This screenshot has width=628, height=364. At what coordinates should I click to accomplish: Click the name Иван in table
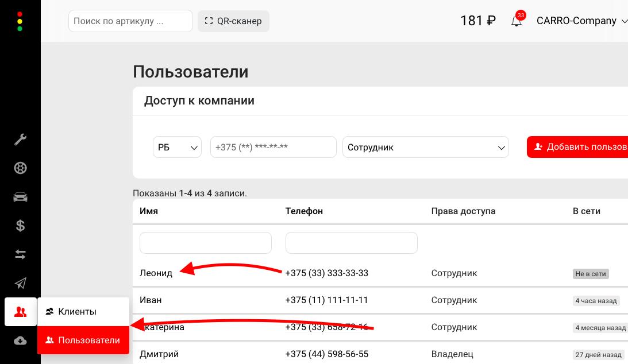(151, 300)
